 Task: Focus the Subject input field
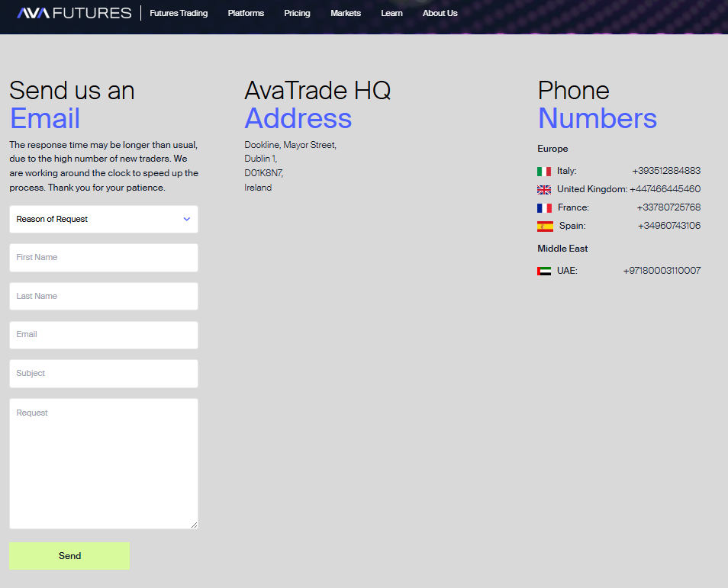click(x=104, y=374)
